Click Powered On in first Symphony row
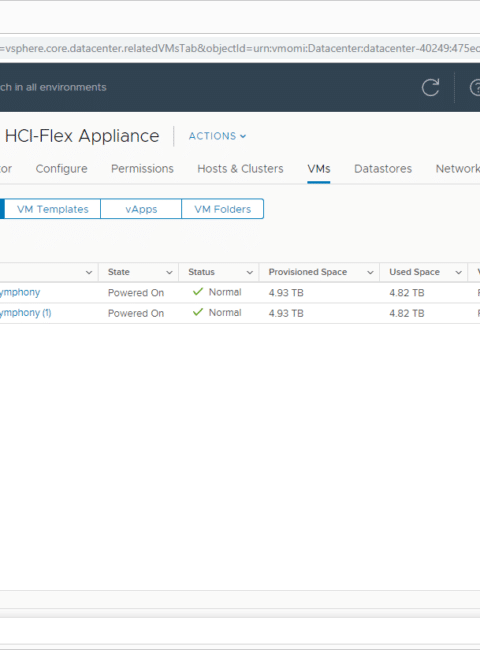Image resolution: width=480 pixels, height=650 pixels. [x=136, y=293]
